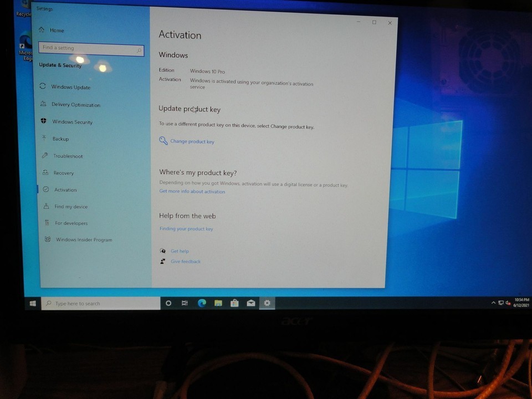Click the Backup sidebar icon
Image resolution: width=532 pixels, height=399 pixels.
[44, 139]
